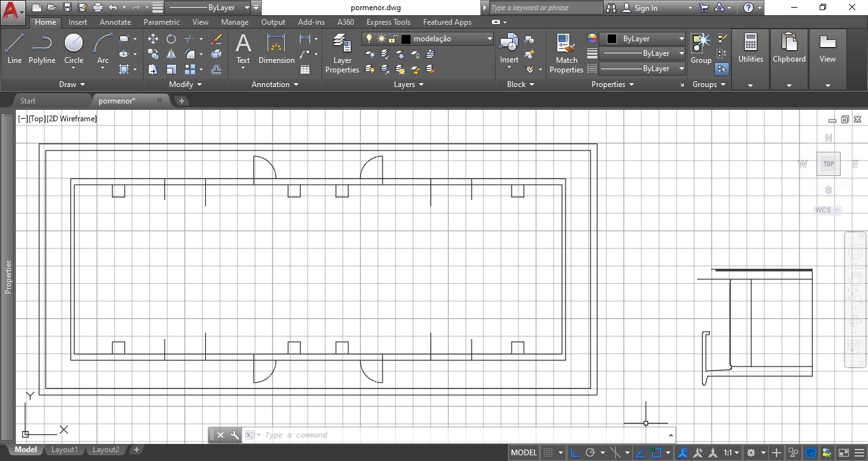
Task: Toggle Polar Tracking in status bar
Action: (590, 453)
